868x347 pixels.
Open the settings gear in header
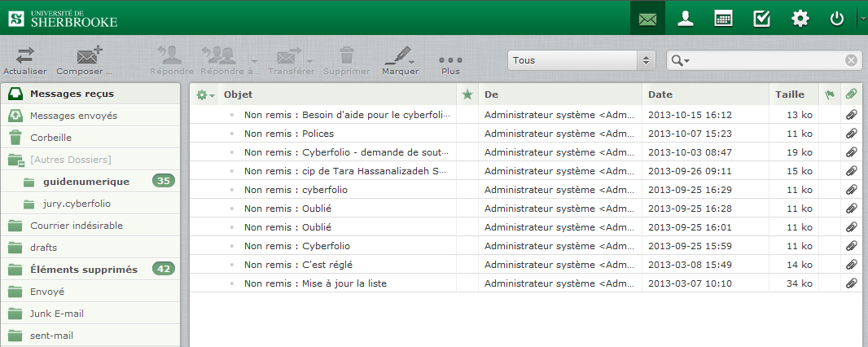point(800,19)
